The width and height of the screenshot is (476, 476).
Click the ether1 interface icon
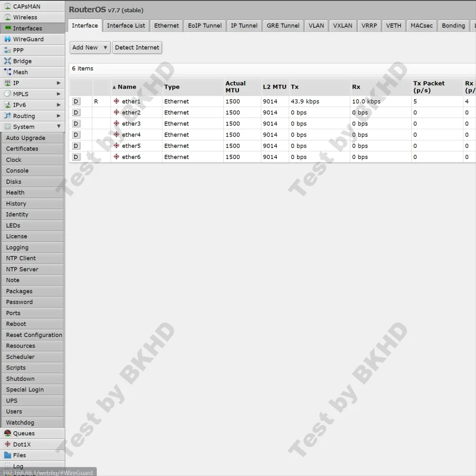116,101
